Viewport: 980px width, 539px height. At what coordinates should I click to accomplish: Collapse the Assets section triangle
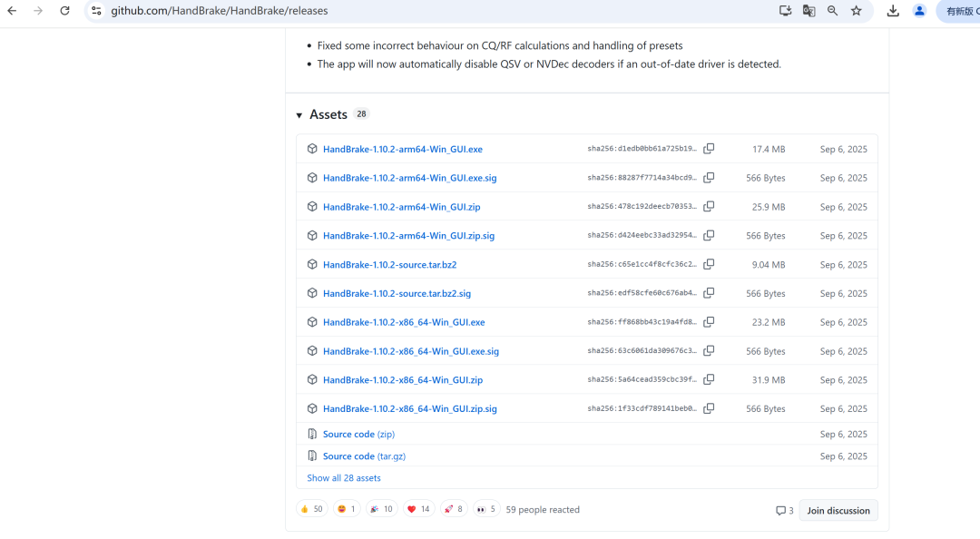299,115
